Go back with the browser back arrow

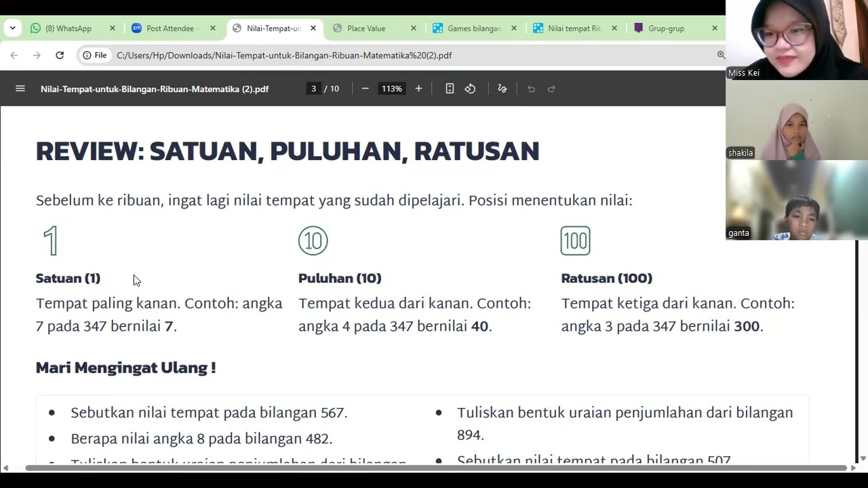coord(14,56)
